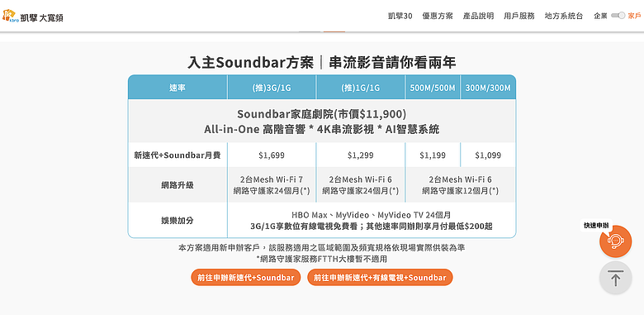Click the Wi-Fi 6 cell with 24個月

coord(361,185)
